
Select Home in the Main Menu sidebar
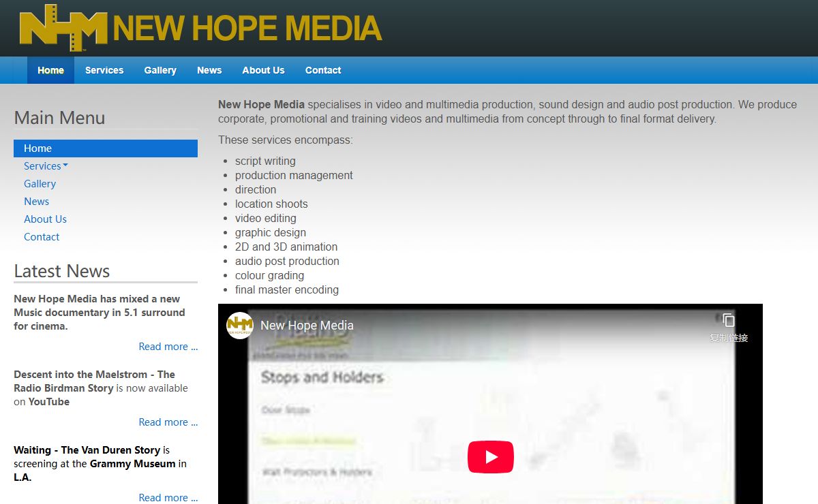point(106,148)
